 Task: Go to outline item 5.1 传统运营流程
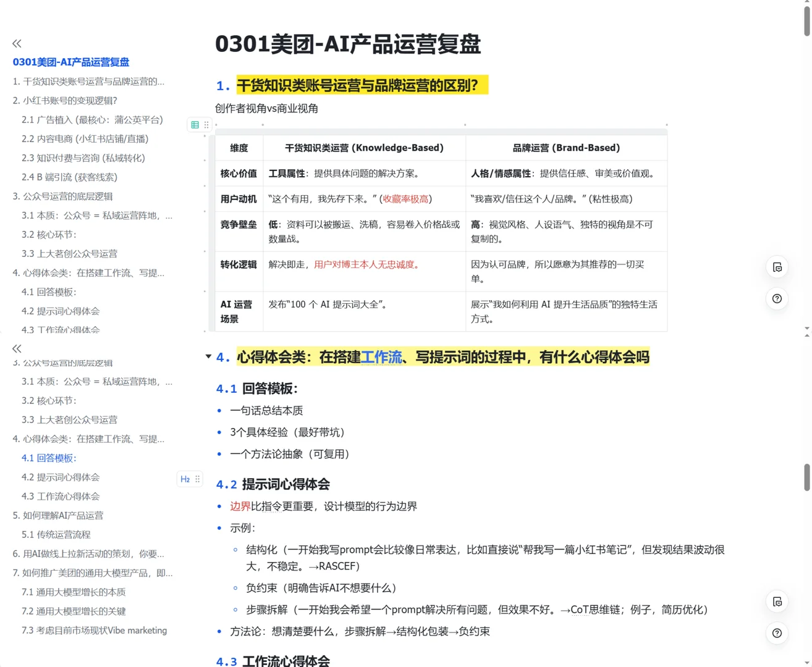point(56,534)
